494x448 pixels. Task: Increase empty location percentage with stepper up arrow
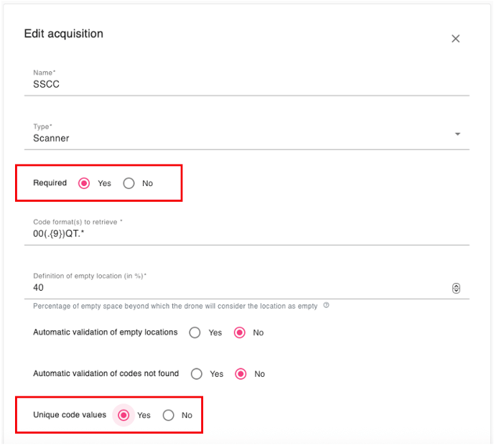pos(456,285)
